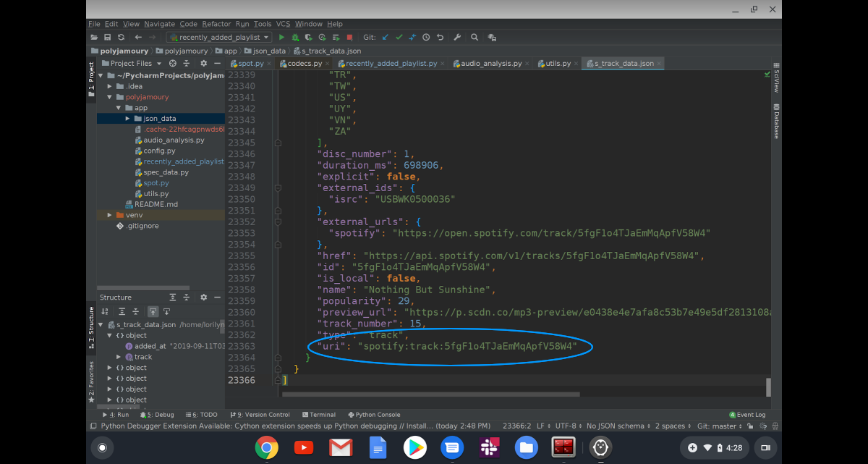Toggle Autoscroll from Source in Structure

[x=166, y=311]
